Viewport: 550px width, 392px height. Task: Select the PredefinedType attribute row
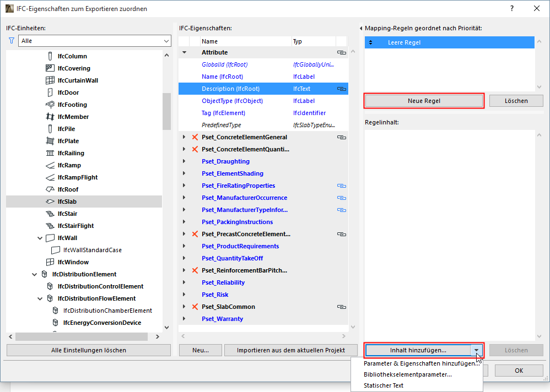pos(263,125)
